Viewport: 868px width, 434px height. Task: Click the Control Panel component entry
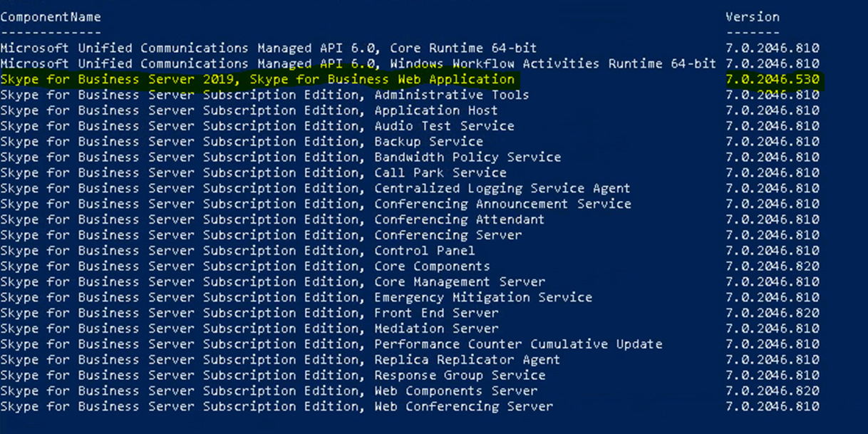pos(425,251)
